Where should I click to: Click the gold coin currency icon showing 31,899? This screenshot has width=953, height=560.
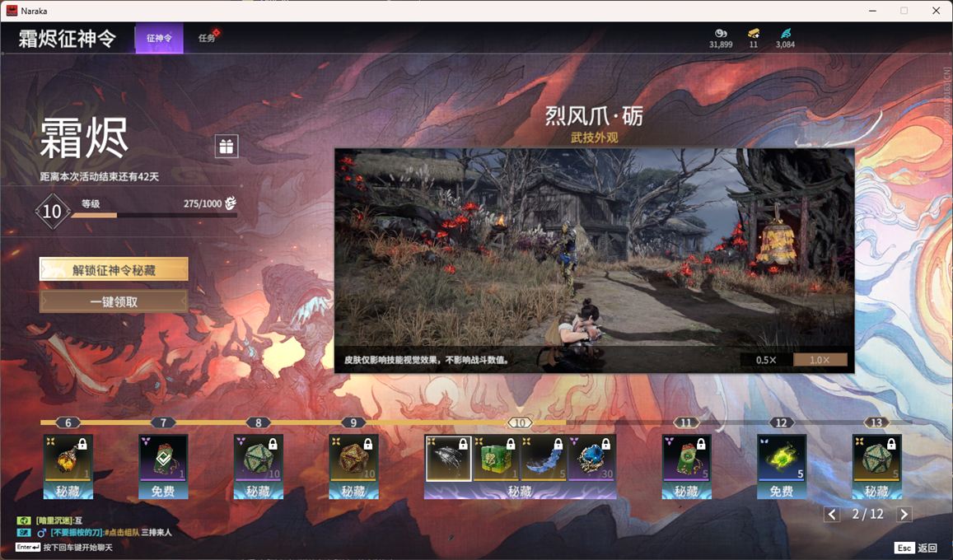pyautogui.click(x=721, y=34)
